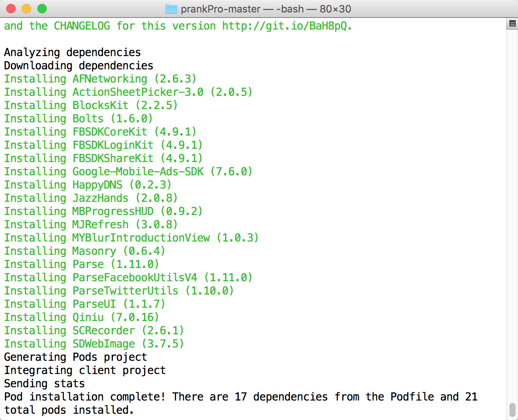The height and width of the screenshot is (420, 518).
Task: Click 'Installing ParseTwitterUtils (1.10.0)' line
Action: (119, 291)
